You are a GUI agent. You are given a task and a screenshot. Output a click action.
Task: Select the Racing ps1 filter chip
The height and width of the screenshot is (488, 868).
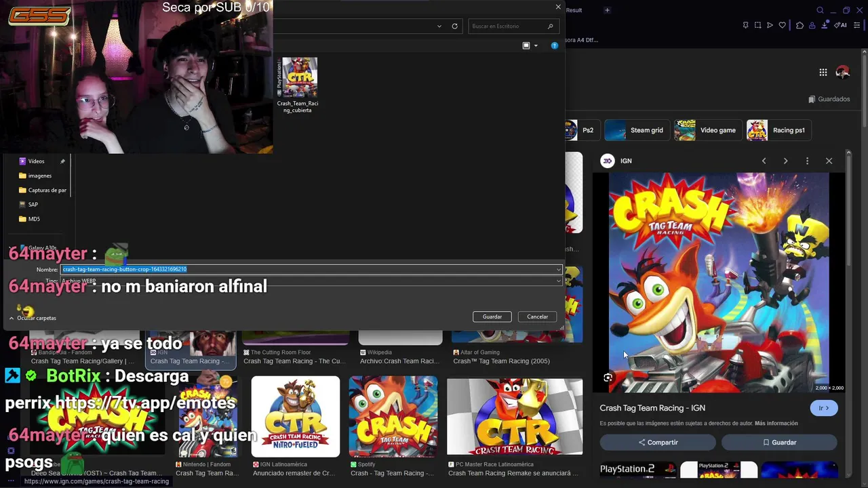tap(779, 130)
